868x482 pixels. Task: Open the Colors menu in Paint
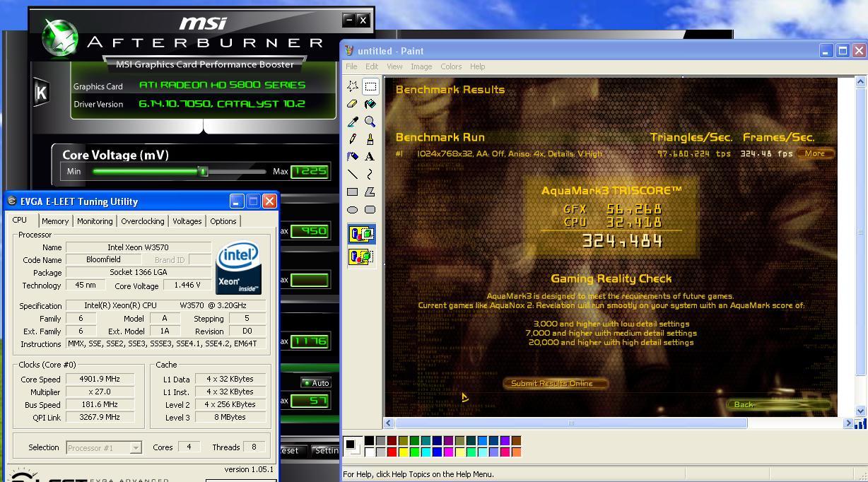[x=451, y=66]
